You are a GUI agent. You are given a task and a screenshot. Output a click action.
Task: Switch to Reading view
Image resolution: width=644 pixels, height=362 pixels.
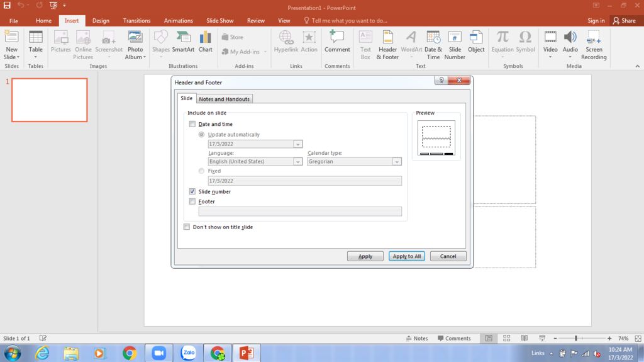525,338
